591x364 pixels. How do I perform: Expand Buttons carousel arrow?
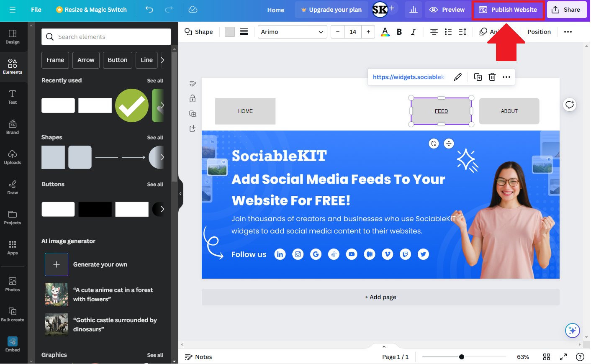[162, 209]
